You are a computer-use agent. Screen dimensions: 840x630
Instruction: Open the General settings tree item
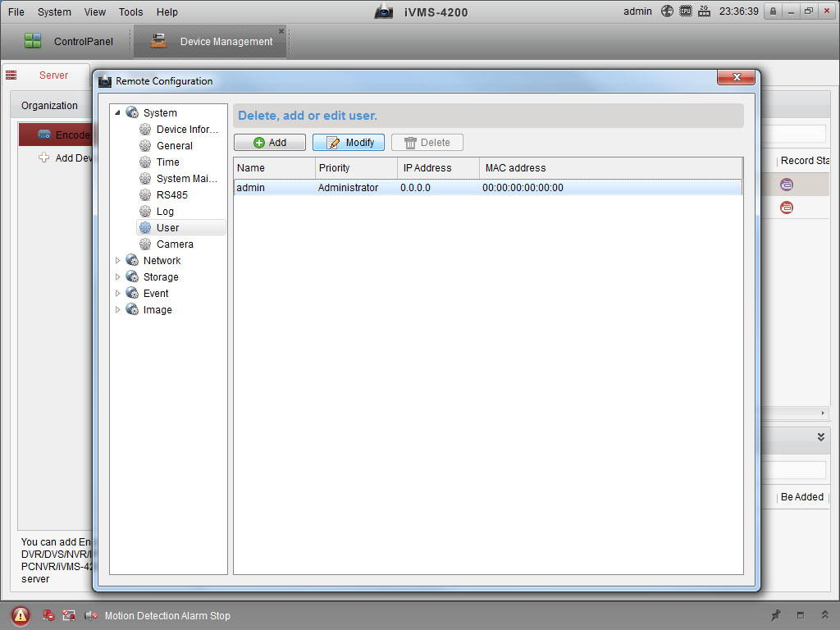(x=174, y=146)
